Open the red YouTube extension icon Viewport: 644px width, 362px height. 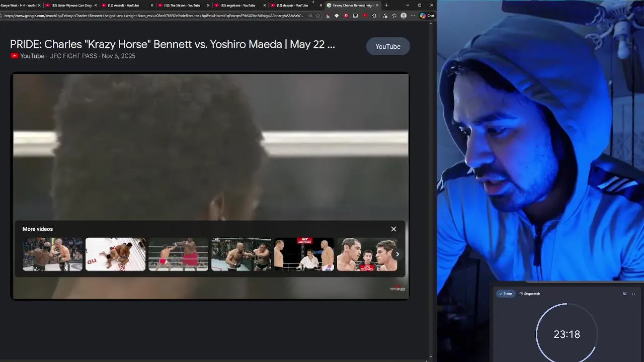[365, 16]
